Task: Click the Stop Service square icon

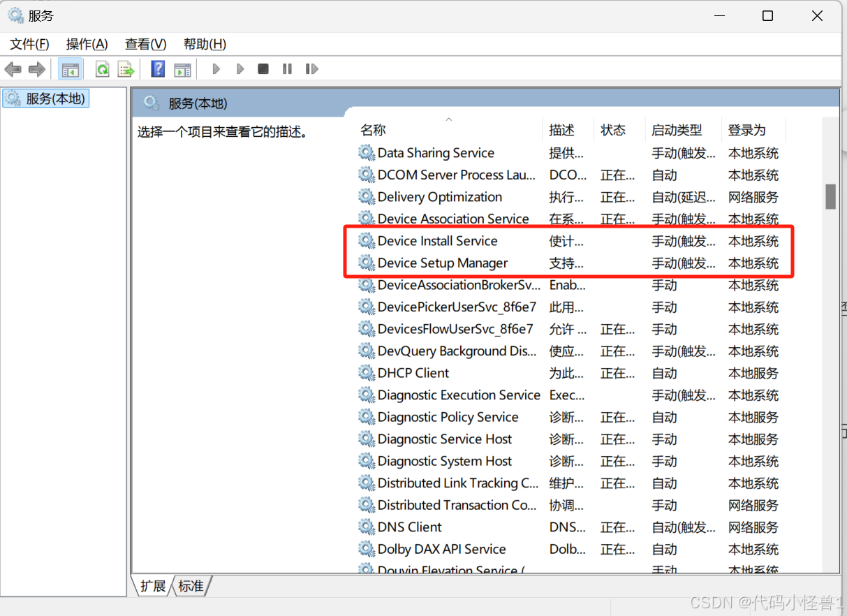Action: (x=263, y=69)
